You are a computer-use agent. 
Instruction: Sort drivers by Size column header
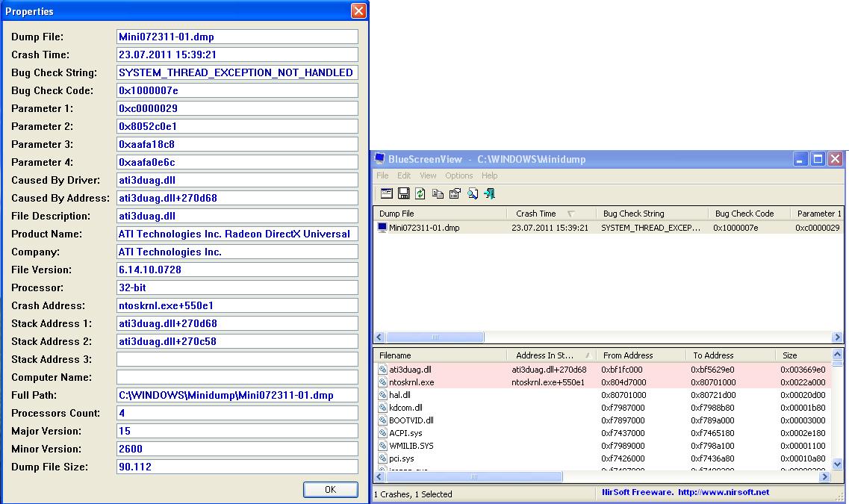tap(803, 355)
